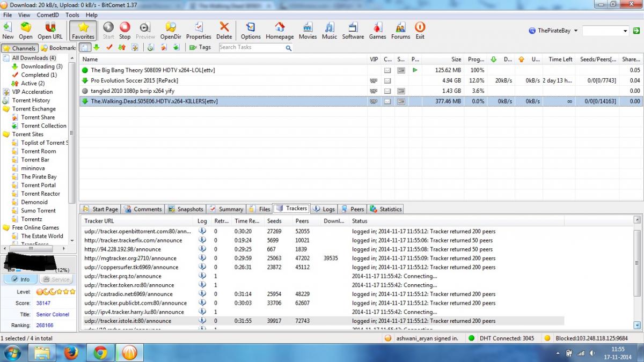Open Firefox from the taskbar
Viewport: 644px width, 362px height.
70,352
